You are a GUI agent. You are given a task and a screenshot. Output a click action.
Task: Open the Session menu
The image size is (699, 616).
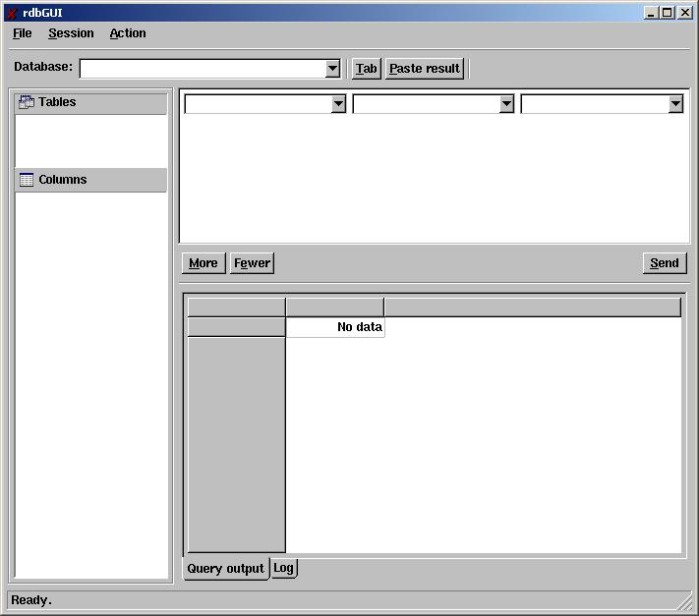[71, 33]
